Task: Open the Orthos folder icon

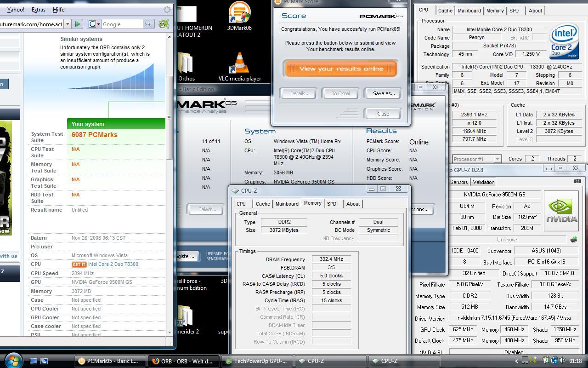Action: click(x=186, y=63)
